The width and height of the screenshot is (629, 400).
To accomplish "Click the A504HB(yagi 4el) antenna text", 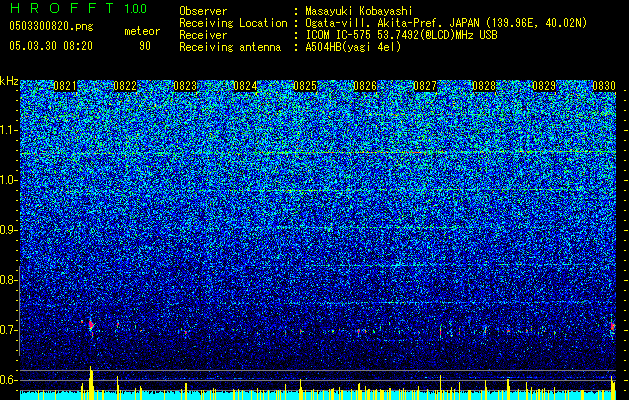I will [353, 47].
